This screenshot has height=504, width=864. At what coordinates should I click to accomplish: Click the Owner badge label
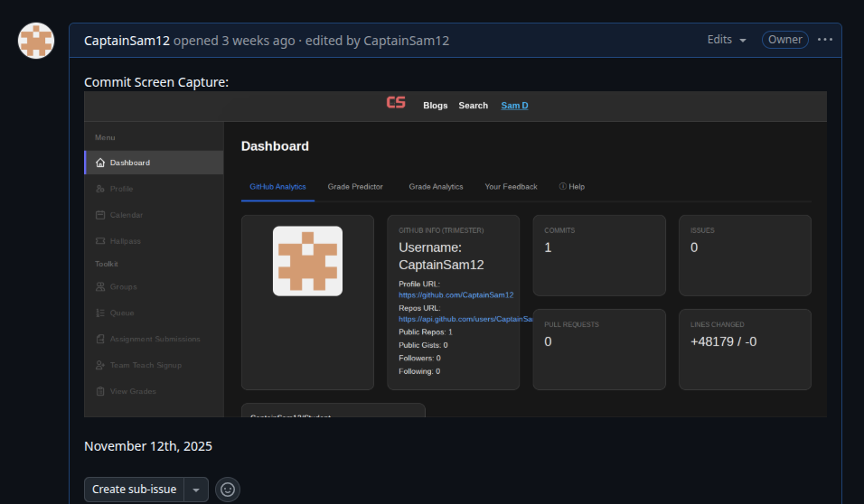point(784,40)
